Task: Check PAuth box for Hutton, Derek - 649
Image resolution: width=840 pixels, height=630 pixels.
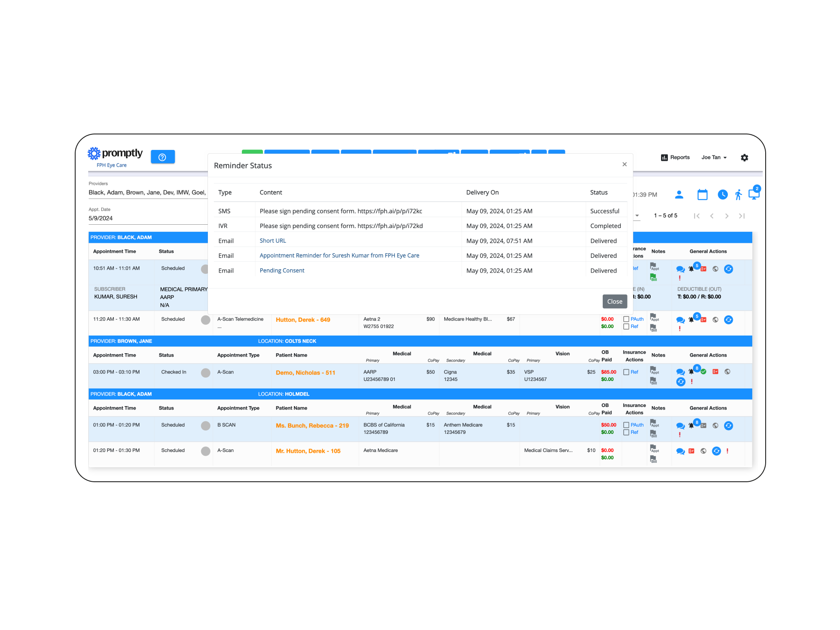Action: point(626,319)
